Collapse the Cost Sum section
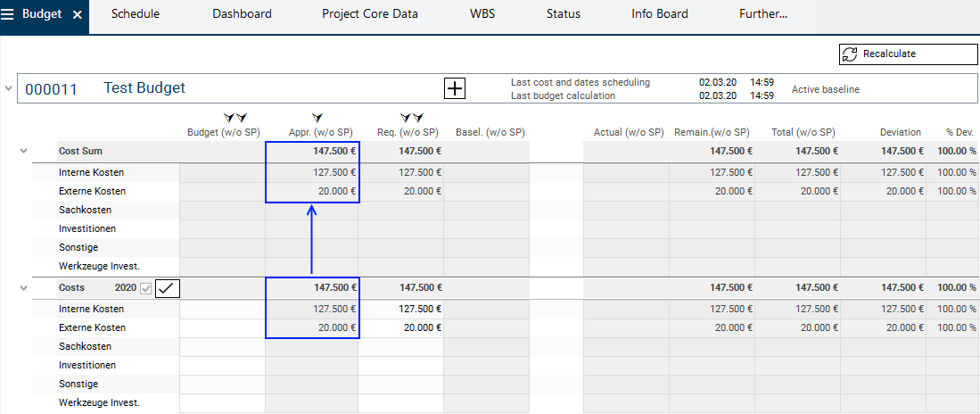This screenshot has height=414, width=980. click(24, 152)
